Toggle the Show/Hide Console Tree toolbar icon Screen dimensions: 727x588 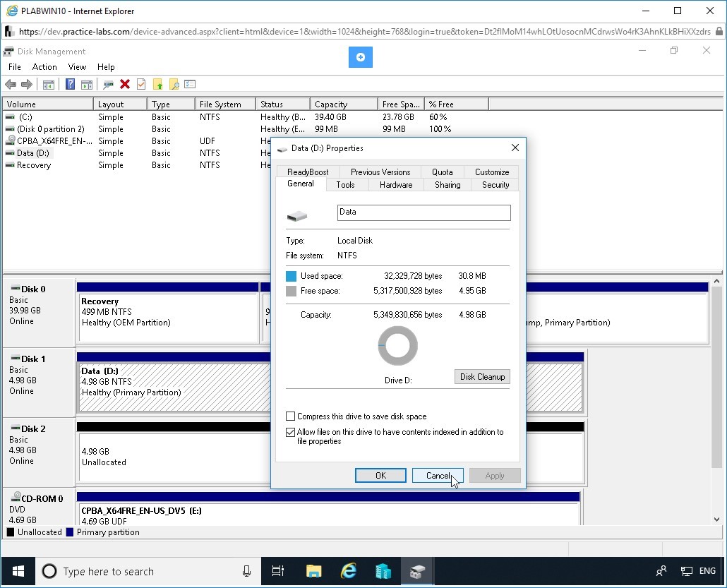click(x=49, y=85)
